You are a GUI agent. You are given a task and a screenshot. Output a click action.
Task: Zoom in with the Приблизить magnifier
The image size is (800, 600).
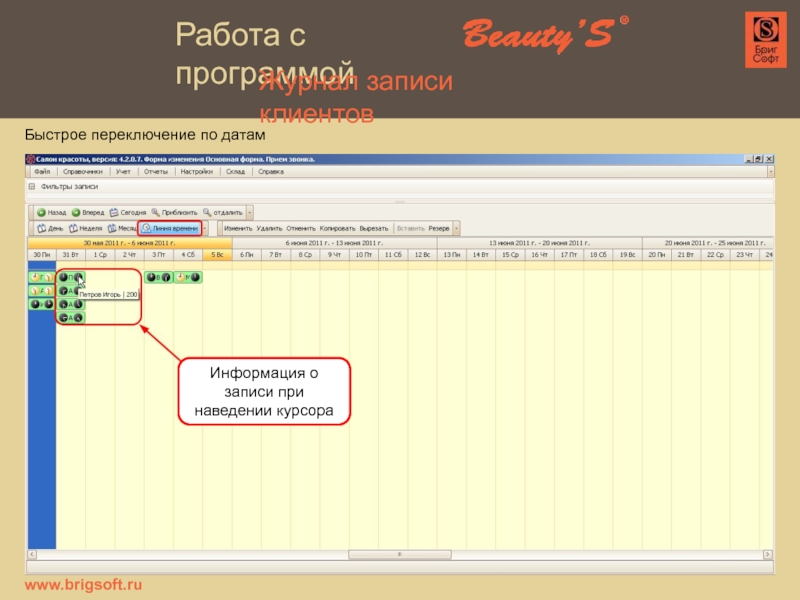click(x=156, y=212)
